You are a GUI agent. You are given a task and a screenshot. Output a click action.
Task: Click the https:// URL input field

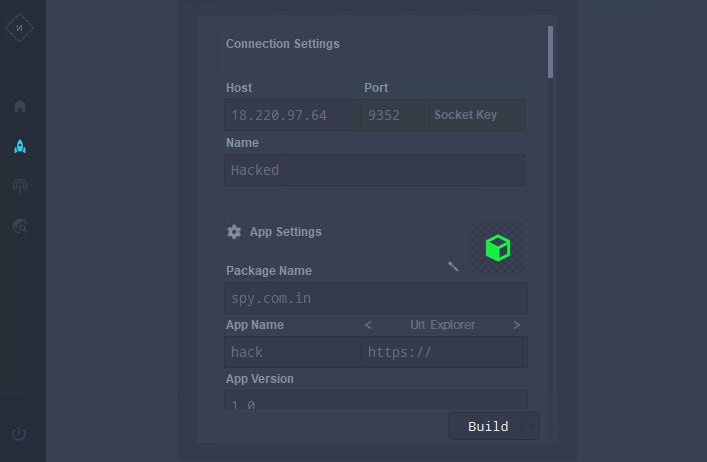444,352
